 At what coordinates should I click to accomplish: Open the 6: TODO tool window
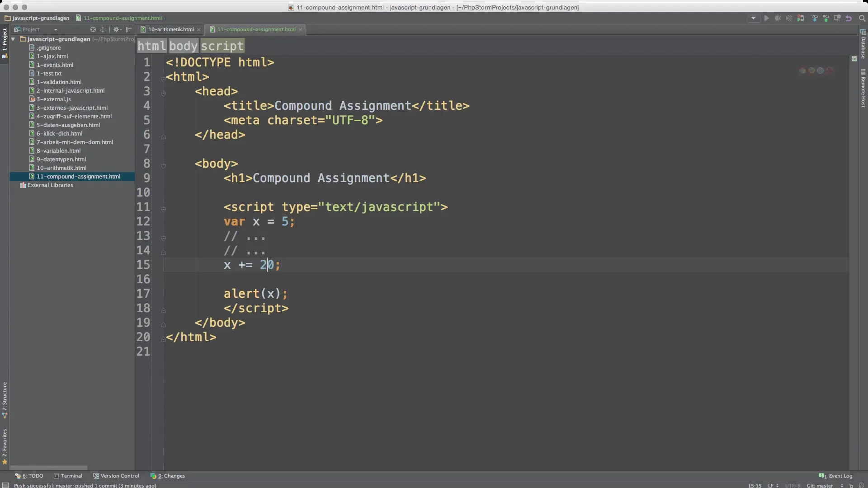[29, 476]
